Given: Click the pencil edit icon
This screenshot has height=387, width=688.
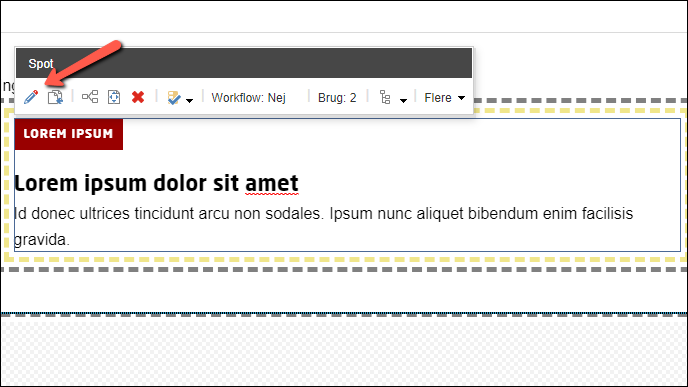Looking at the screenshot, I should click(31, 97).
